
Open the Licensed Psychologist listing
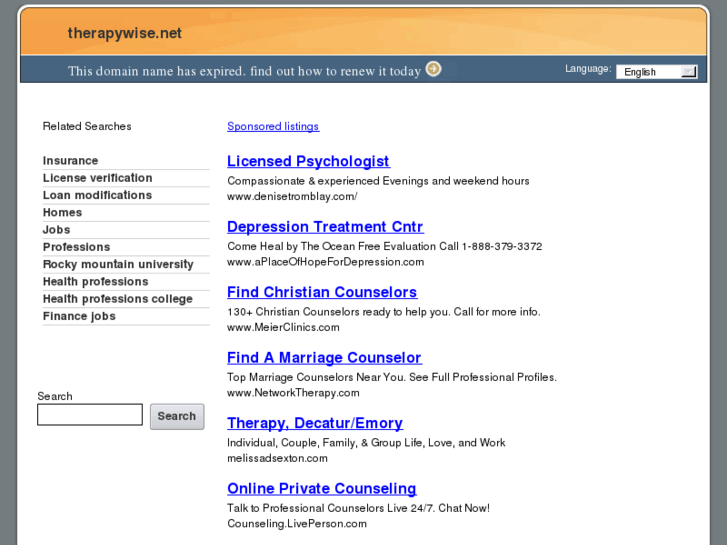[x=308, y=161]
